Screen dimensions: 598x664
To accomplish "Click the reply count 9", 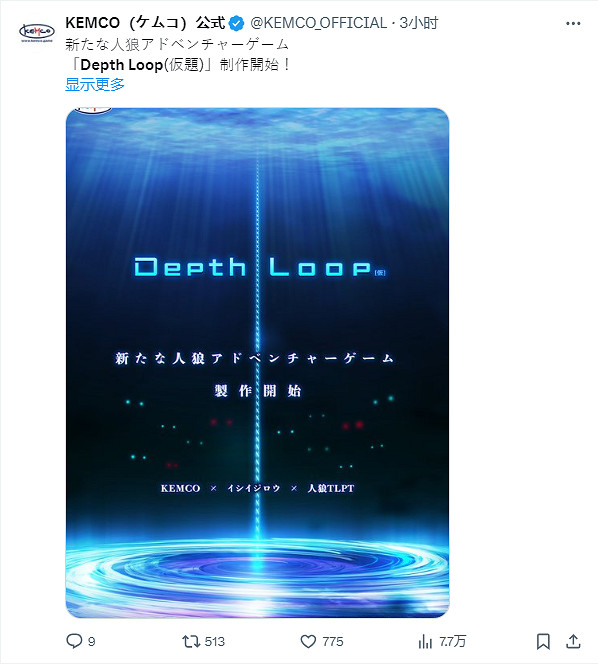I will pos(91,642).
